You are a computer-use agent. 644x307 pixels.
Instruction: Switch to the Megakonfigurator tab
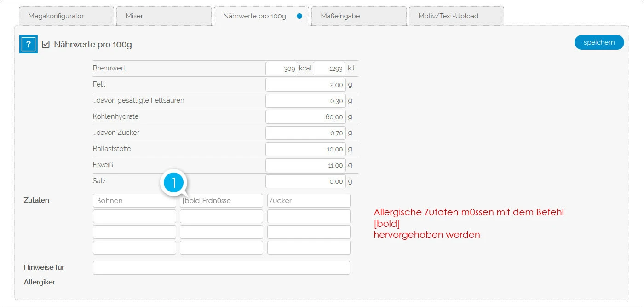[x=66, y=16]
